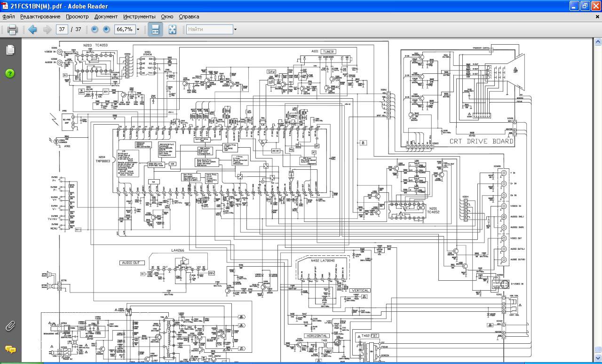Open the green Help icon in sidebar
Viewport: 602px width, 364px height.
pyautogui.click(x=10, y=73)
